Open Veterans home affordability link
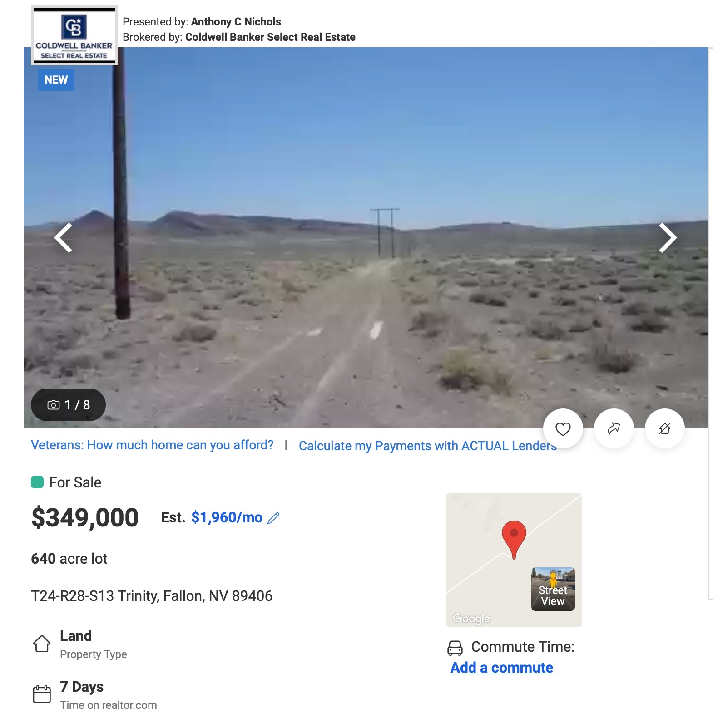 click(152, 445)
